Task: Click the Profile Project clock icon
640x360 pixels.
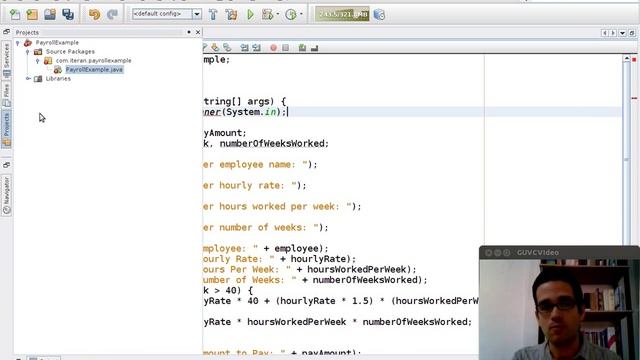Action: pyautogui.click(x=291, y=15)
